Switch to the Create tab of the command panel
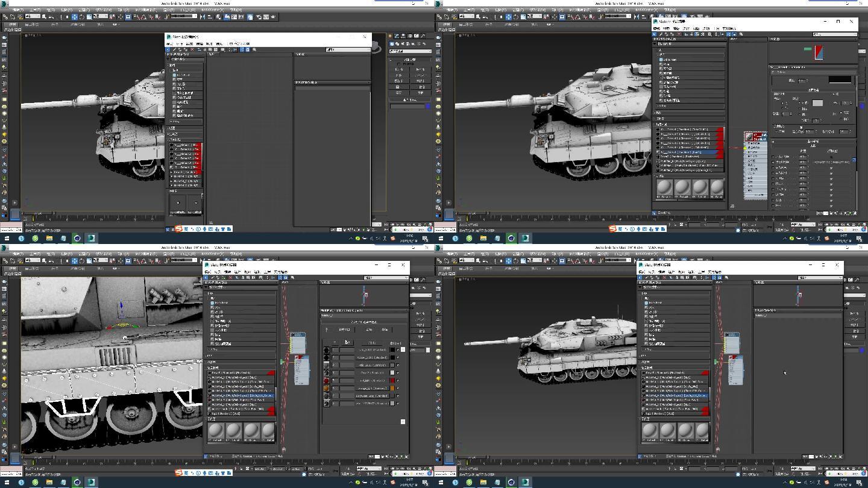Viewport: 868px width, 488px height. coord(390,36)
